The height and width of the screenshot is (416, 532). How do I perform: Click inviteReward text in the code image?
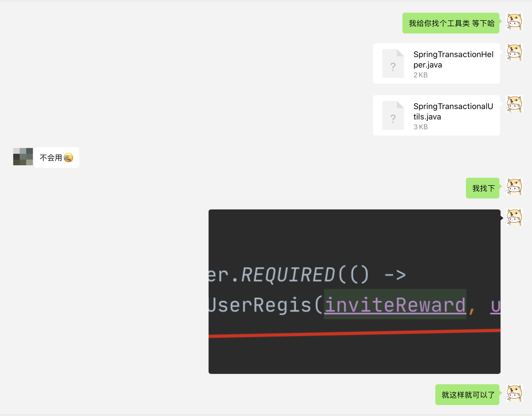(x=395, y=305)
